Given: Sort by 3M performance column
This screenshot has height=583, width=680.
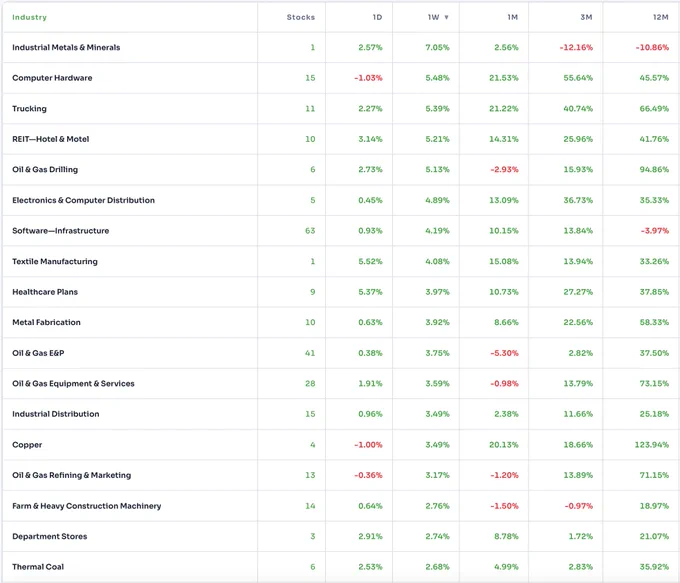Looking at the screenshot, I should [x=586, y=17].
